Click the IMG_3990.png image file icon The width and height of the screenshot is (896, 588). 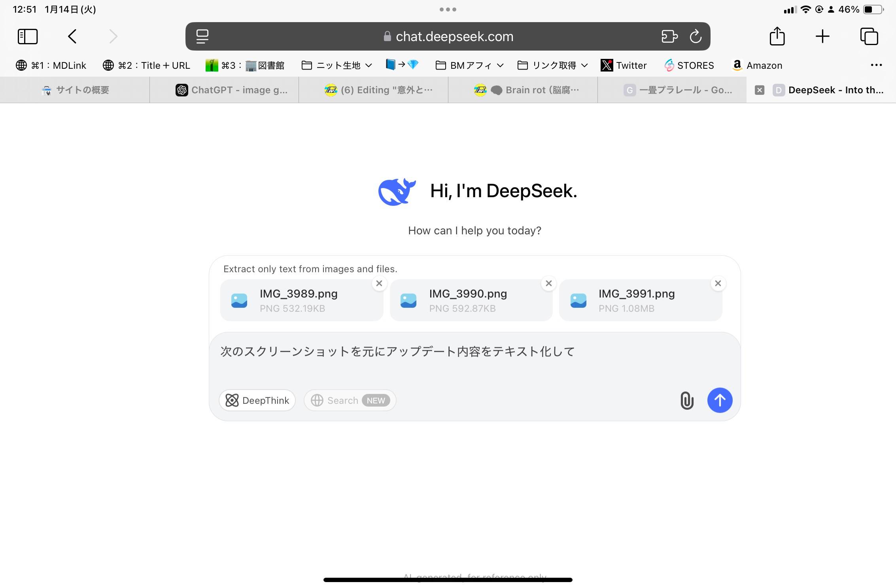[408, 301]
